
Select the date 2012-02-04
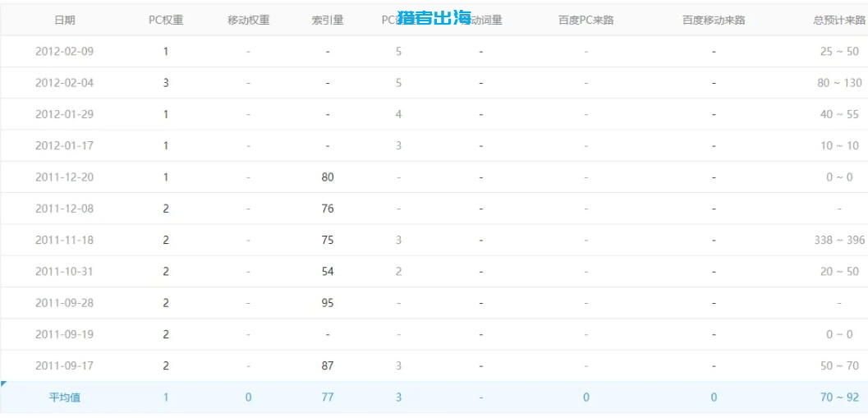tap(65, 83)
